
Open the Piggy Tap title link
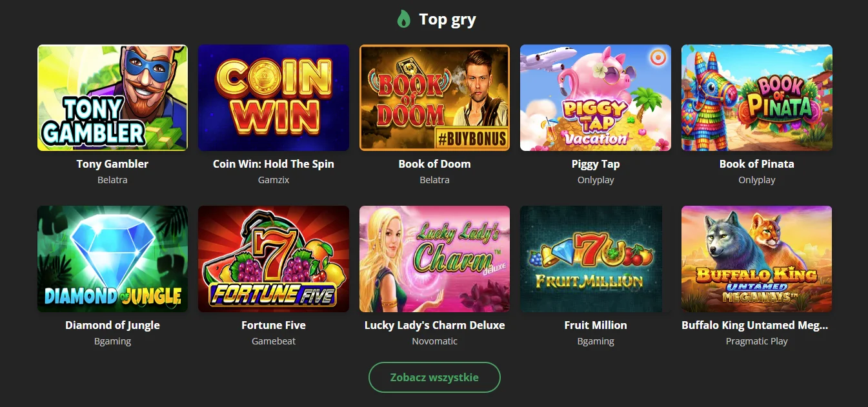point(595,164)
